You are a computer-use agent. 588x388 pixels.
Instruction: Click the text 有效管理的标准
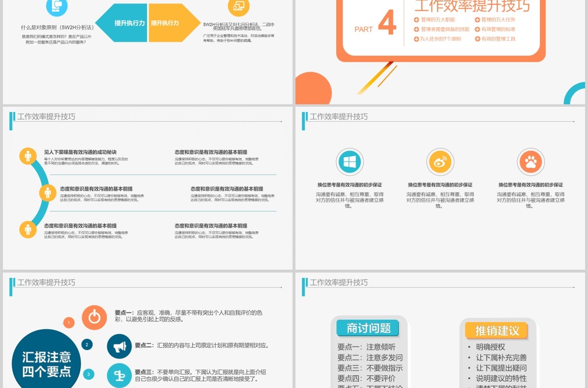tap(498, 30)
